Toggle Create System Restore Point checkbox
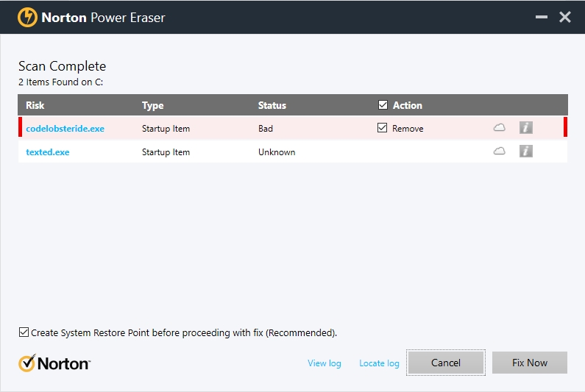This screenshot has height=392, width=585. [x=24, y=332]
